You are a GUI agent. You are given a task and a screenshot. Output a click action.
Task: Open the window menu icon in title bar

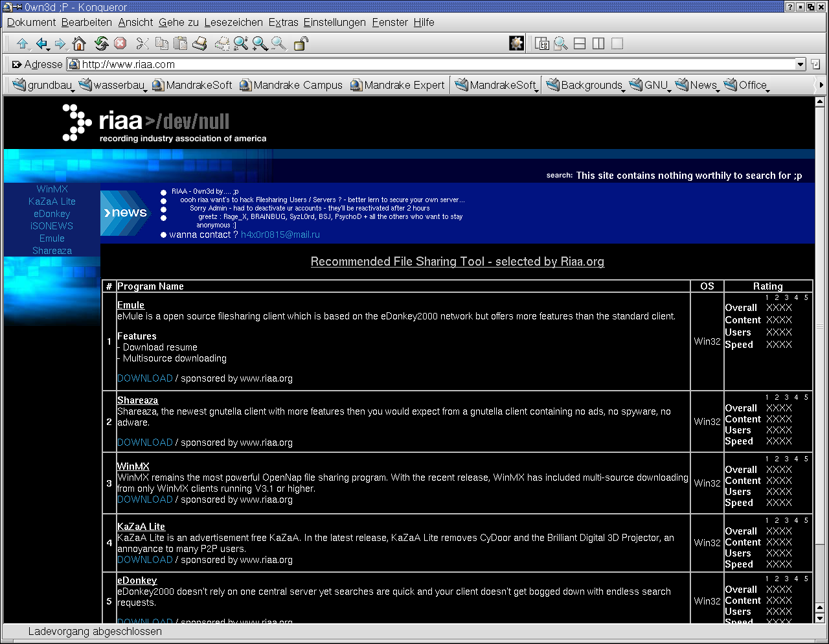(8, 7)
